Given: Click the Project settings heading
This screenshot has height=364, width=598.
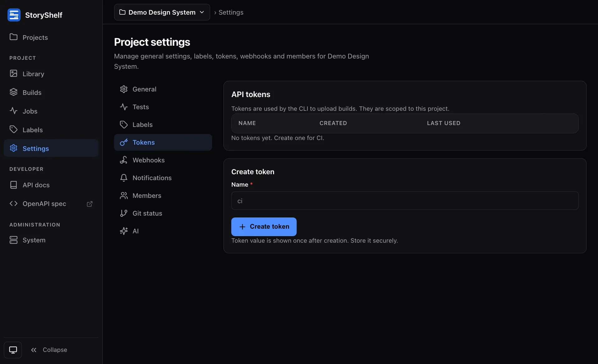Looking at the screenshot, I should pyautogui.click(x=152, y=42).
